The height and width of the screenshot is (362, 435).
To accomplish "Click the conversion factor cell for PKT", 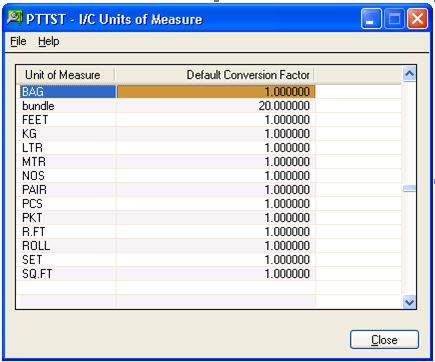I will [x=216, y=218].
